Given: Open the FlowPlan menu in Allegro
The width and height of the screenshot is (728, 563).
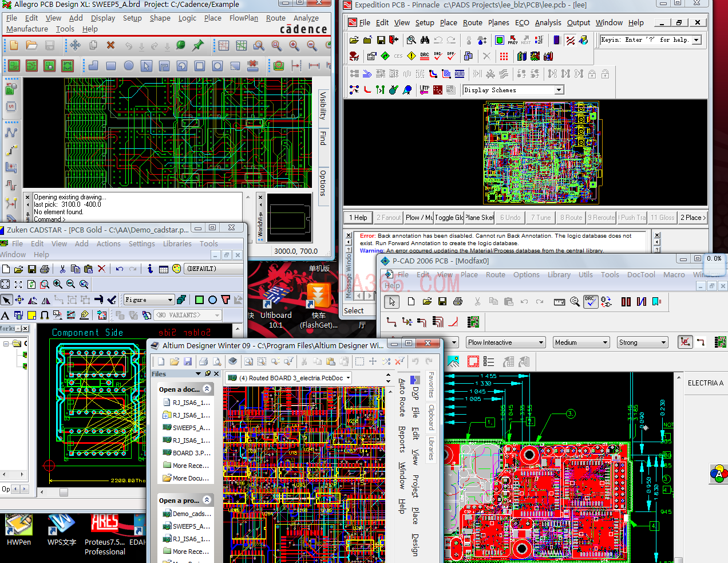Looking at the screenshot, I should point(243,18).
